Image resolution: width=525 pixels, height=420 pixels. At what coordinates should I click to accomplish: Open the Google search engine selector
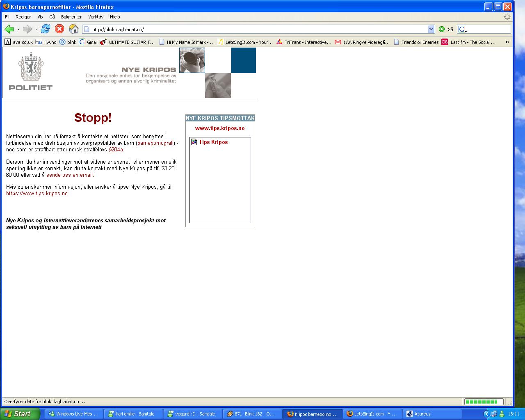[x=463, y=29]
